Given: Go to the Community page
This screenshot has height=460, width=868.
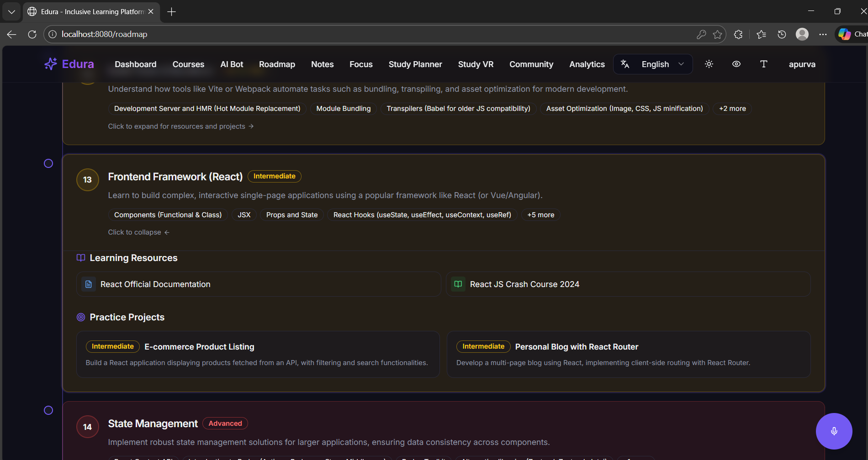Looking at the screenshot, I should tap(531, 64).
